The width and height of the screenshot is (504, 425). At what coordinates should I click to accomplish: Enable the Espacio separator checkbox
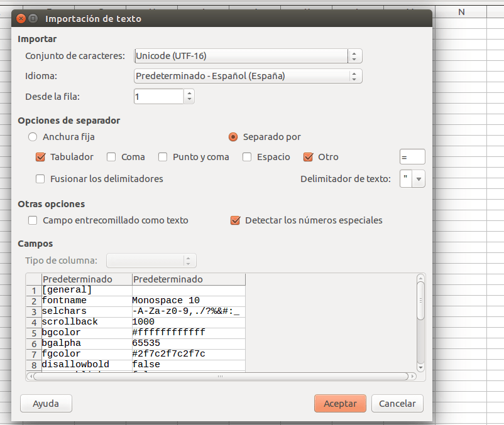(247, 157)
